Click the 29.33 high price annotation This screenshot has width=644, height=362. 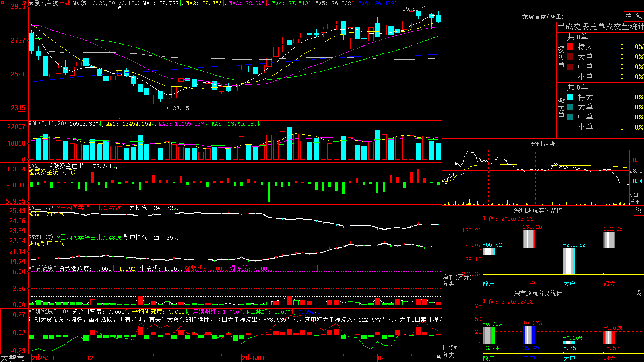(x=410, y=9)
